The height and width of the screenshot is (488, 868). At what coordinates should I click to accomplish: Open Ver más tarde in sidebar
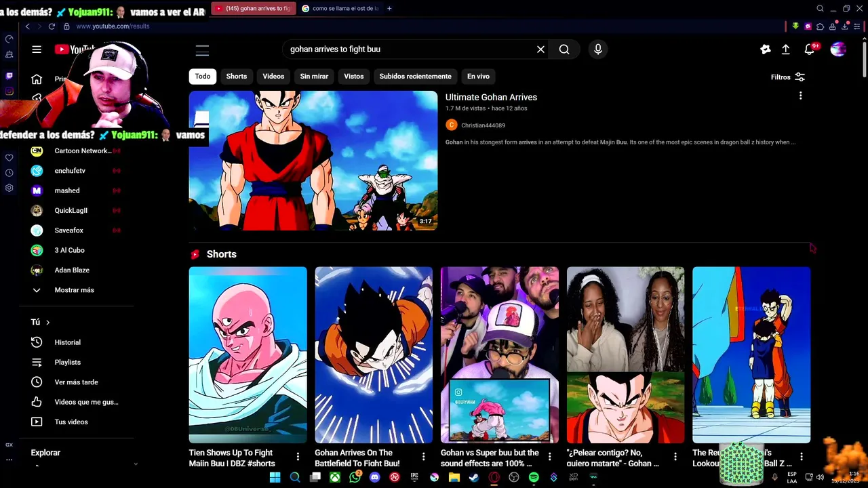click(76, 382)
